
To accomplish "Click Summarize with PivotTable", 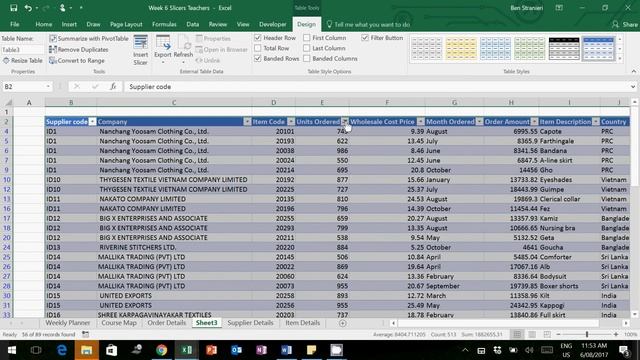I will 89,38.
